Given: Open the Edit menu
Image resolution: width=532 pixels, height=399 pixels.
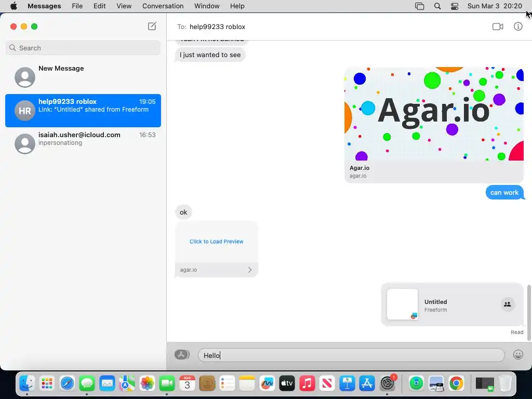Looking at the screenshot, I should pyautogui.click(x=99, y=6).
